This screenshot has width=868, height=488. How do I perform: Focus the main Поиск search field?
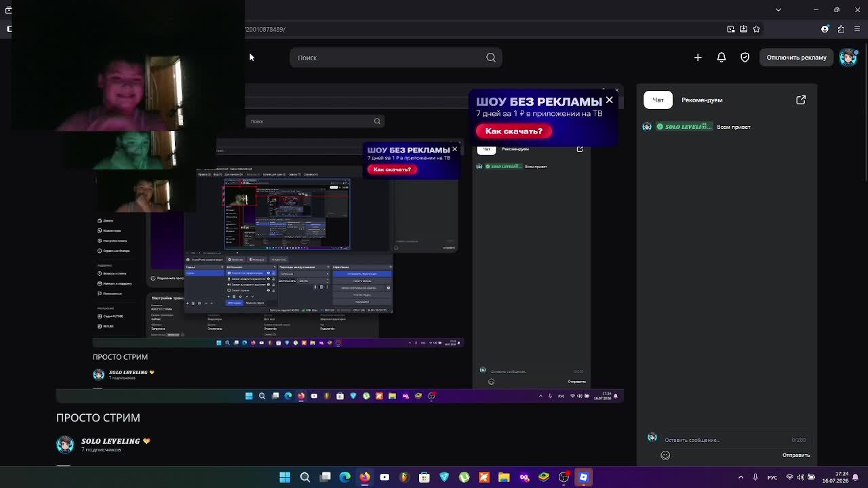396,58
